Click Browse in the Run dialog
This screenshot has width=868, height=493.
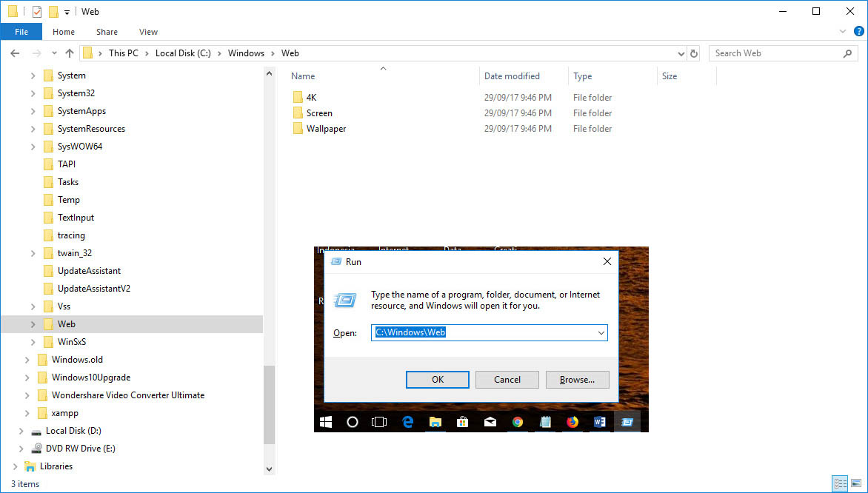577,379
